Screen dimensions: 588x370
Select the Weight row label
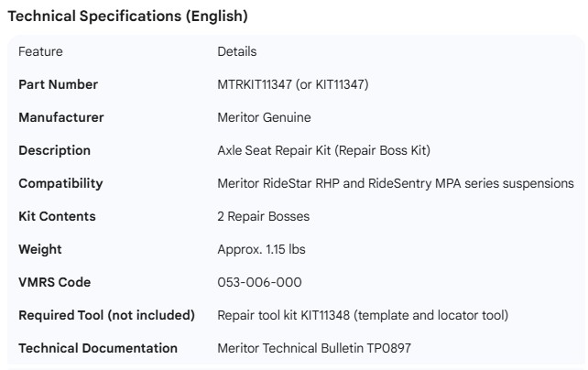[39, 249]
